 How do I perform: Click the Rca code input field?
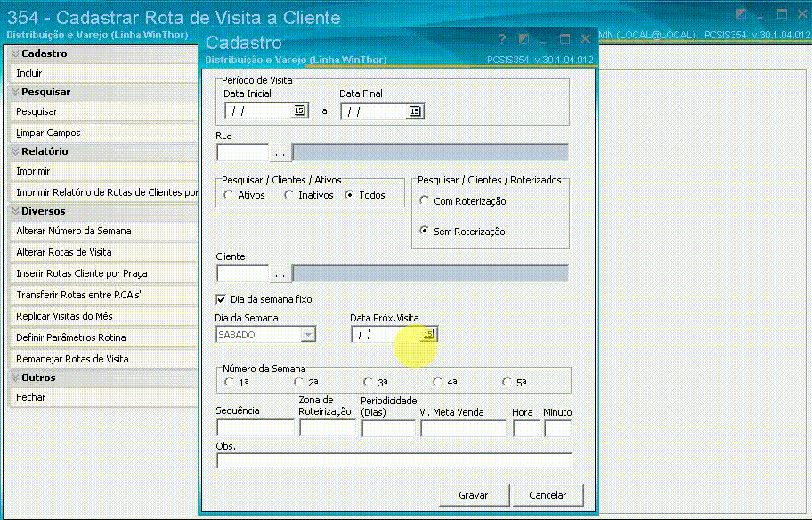(x=242, y=153)
